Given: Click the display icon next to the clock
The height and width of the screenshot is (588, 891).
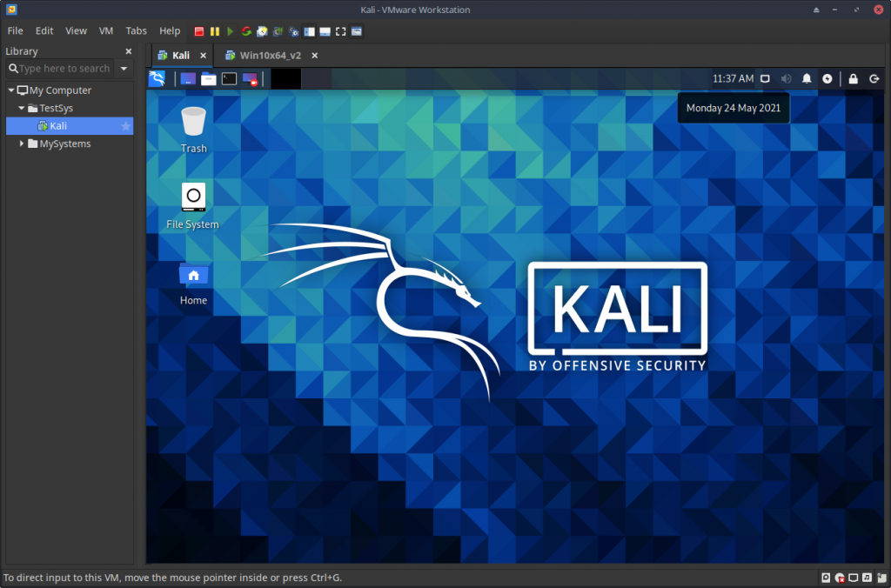Looking at the screenshot, I should point(766,78).
